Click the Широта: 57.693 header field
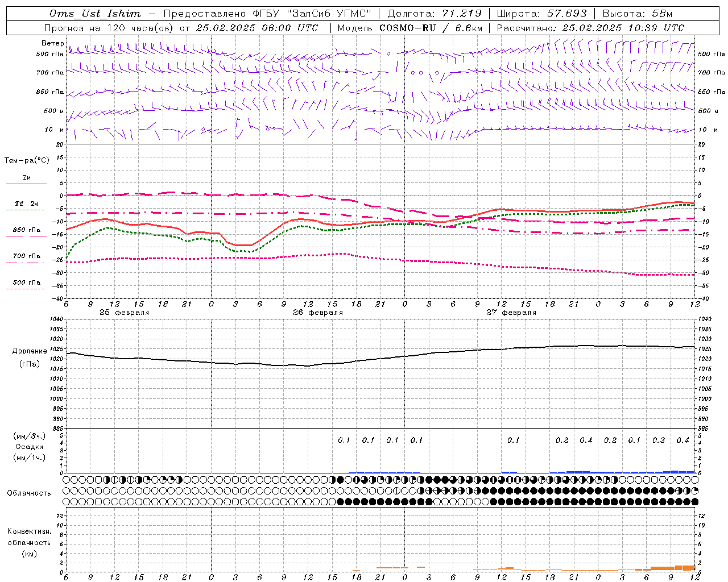Image resolution: width=728 pixels, height=582 pixels. click(x=541, y=14)
